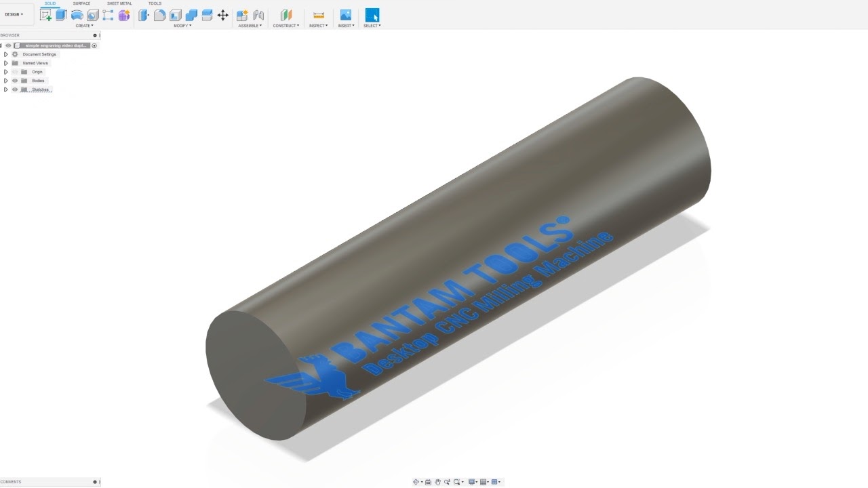The image size is (868, 488).
Task: Expand the Document Settings node
Action: [x=6, y=54]
